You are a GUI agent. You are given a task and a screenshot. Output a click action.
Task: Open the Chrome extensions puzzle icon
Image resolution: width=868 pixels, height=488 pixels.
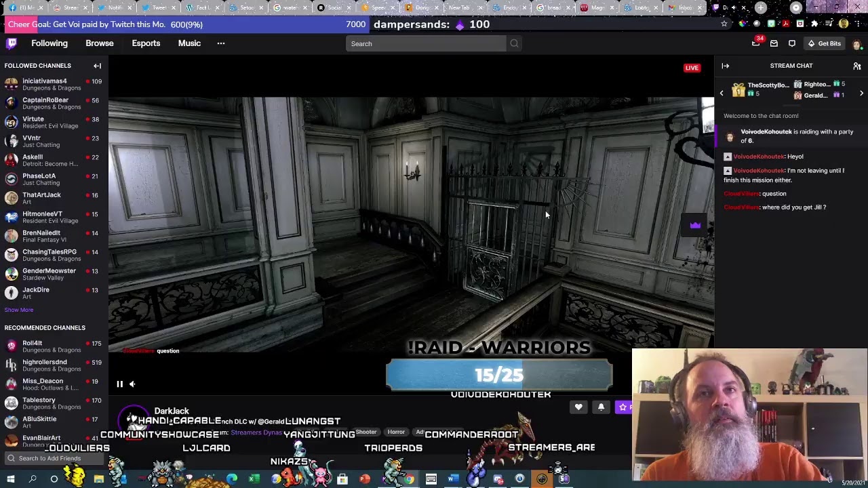click(x=814, y=24)
